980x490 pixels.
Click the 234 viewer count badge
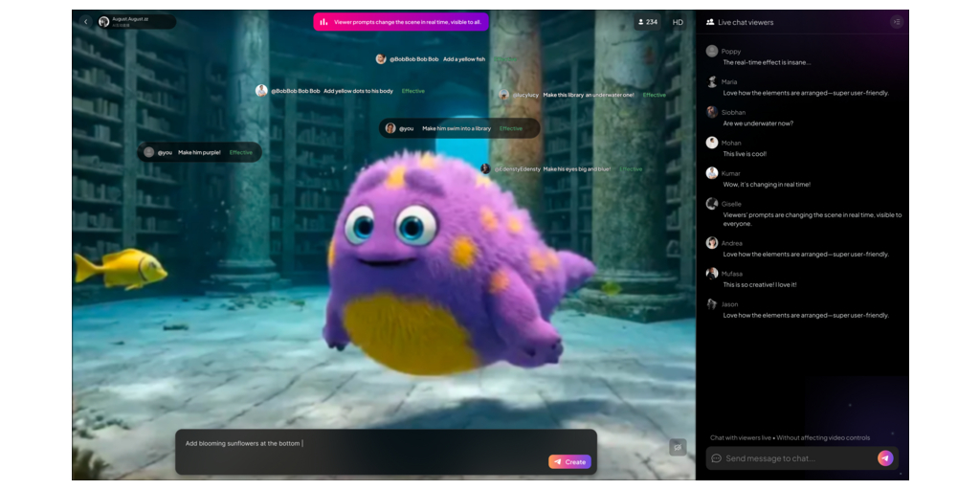coord(647,22)
